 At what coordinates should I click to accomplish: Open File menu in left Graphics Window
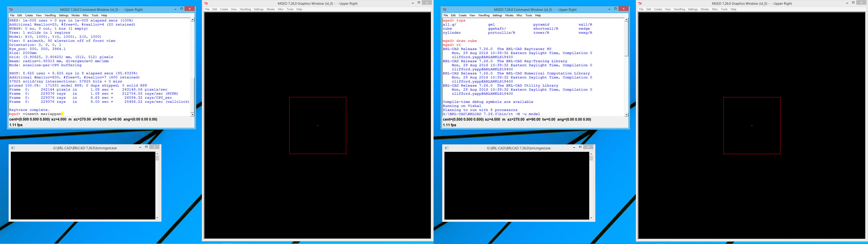pos(207,9)
